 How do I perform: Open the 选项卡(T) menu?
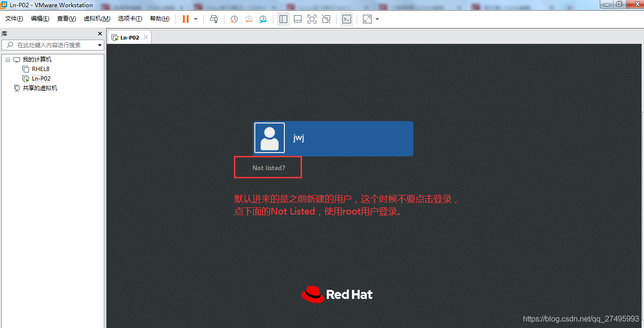click(x=130, y=19)
